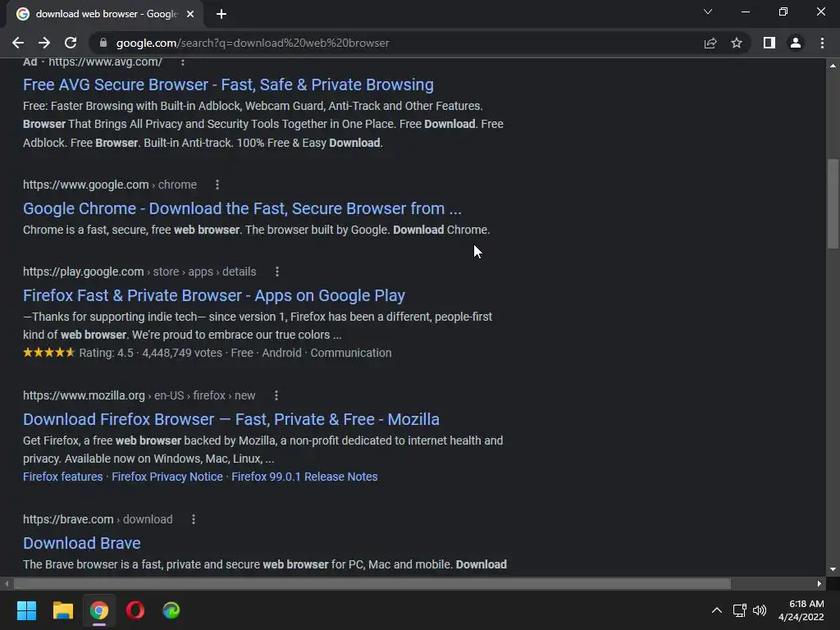This screenshot has width=840, height=630.
Task: Open options for google.com chrome result
Action: 217,185
